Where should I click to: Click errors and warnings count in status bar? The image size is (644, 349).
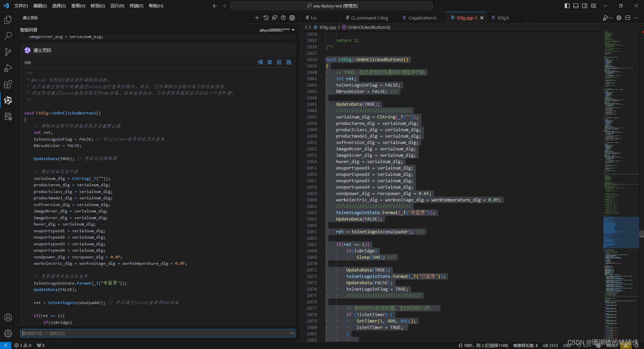23,345
